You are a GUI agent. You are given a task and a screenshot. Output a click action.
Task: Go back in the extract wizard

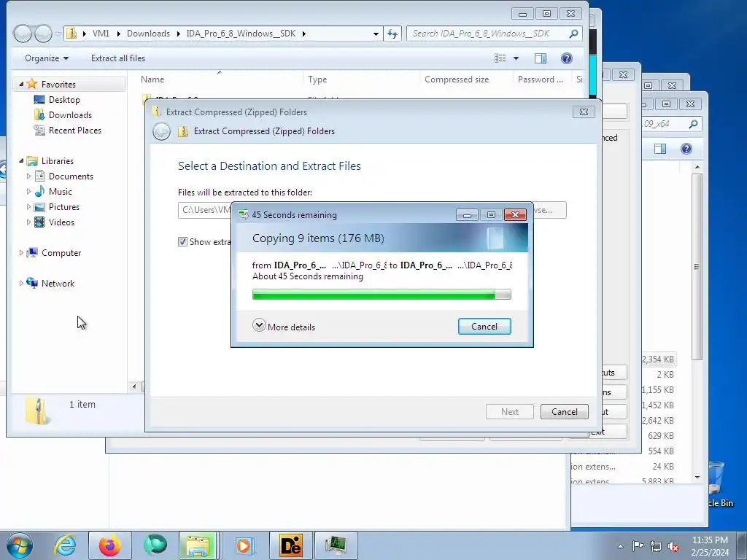pos(161,131)
